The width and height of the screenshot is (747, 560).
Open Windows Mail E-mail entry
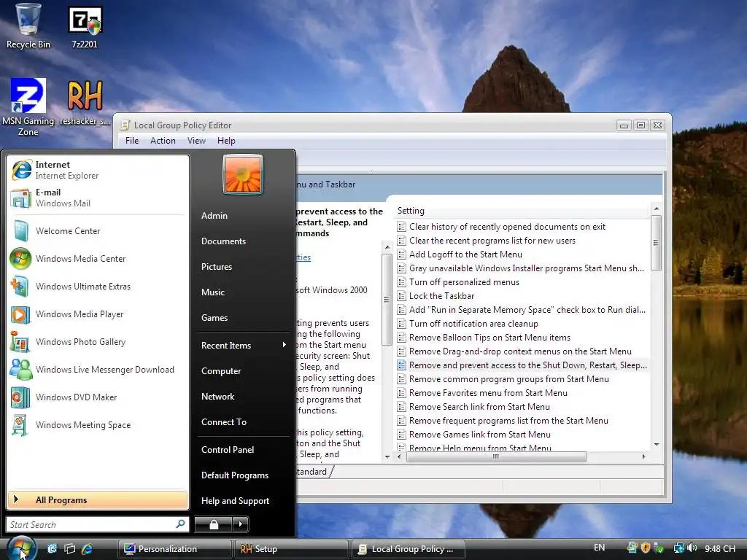[x=98, y=198]
